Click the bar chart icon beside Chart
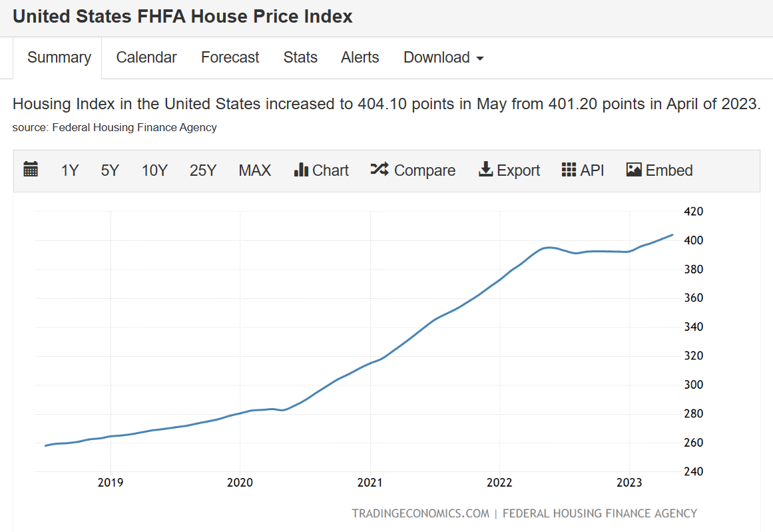 tap(300, 170)
